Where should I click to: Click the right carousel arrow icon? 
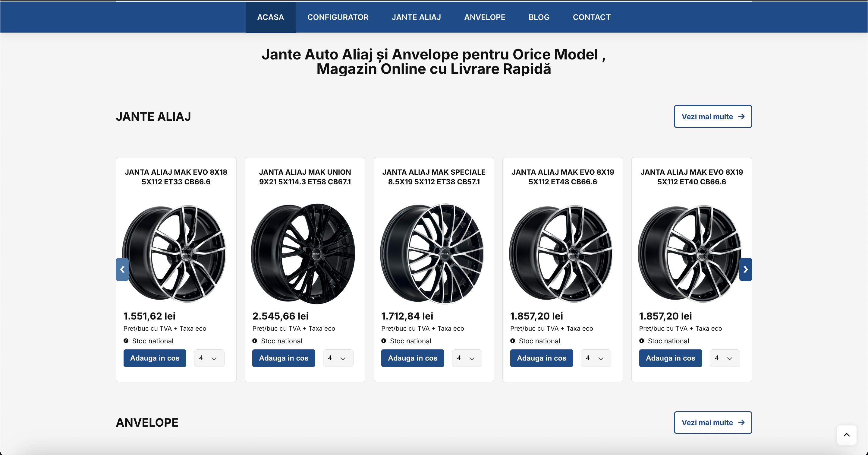tap(745, 269)
